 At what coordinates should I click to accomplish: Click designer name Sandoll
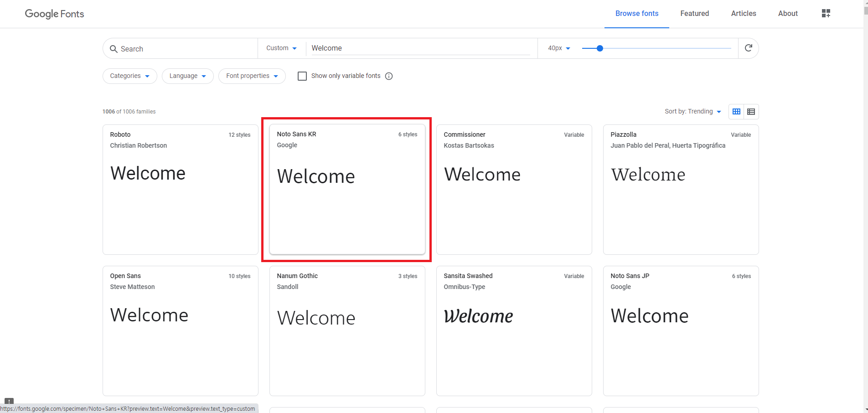click(288, 287)
